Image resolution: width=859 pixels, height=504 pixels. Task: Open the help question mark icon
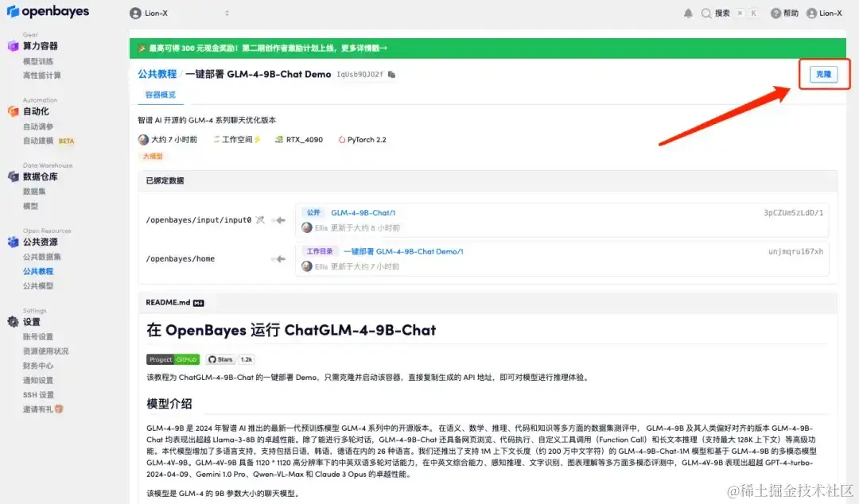775,14
